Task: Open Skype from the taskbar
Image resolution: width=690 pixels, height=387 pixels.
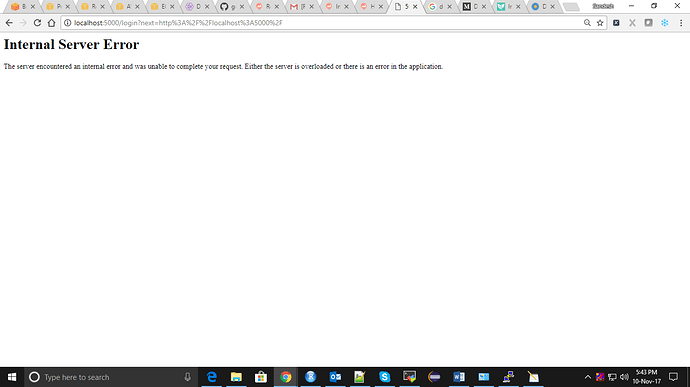Action: coord(385,377)
